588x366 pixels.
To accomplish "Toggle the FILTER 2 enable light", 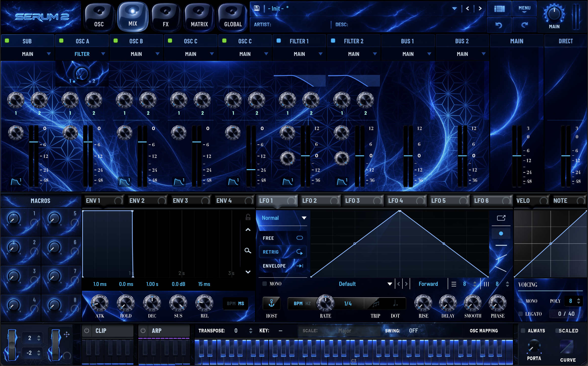I will click(333, 41).
